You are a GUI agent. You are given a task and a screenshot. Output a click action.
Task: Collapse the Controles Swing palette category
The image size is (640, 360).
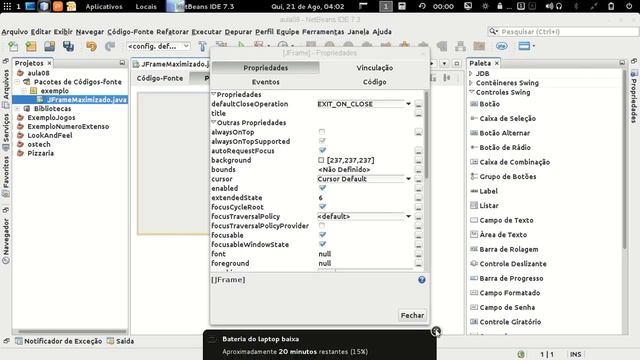tap(471, 92)
